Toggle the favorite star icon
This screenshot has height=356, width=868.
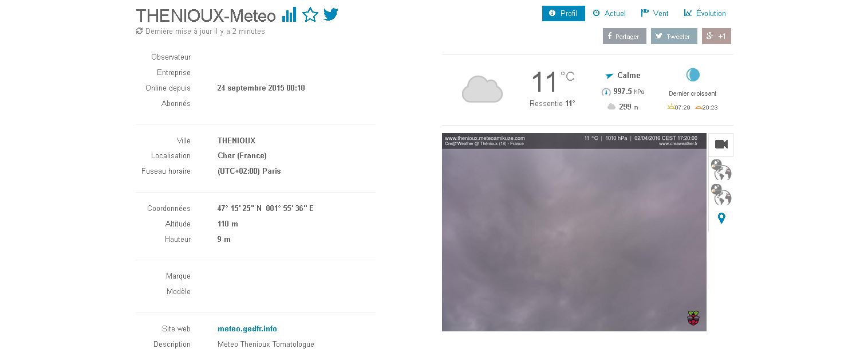[x=310, y=14]
